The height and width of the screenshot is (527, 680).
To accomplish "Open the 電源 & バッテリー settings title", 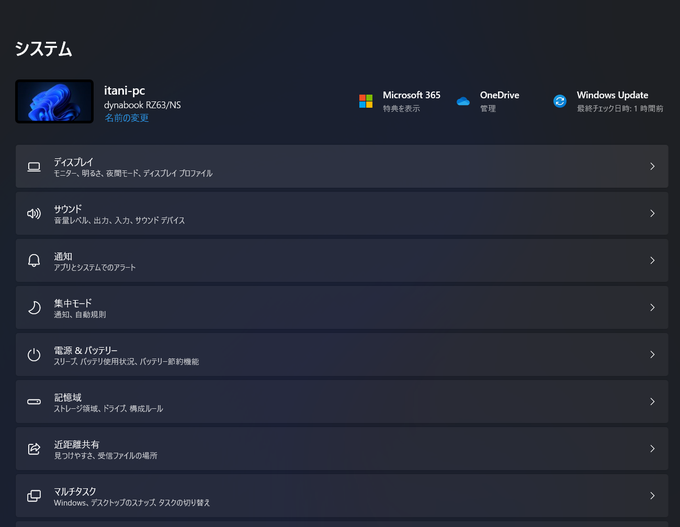I will pos(85,350).
